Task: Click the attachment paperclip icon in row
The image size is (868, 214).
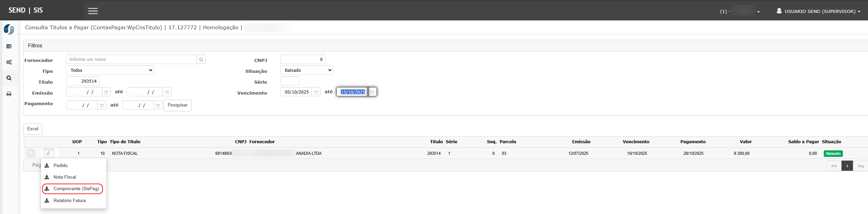Action: tap(49, 153)
